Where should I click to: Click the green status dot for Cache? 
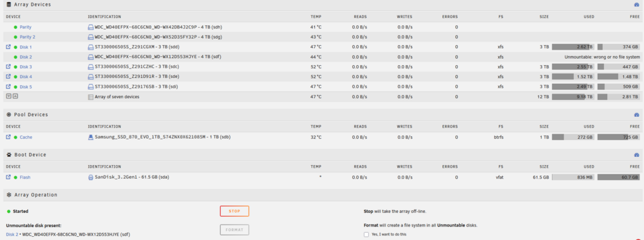pos(15,137)
